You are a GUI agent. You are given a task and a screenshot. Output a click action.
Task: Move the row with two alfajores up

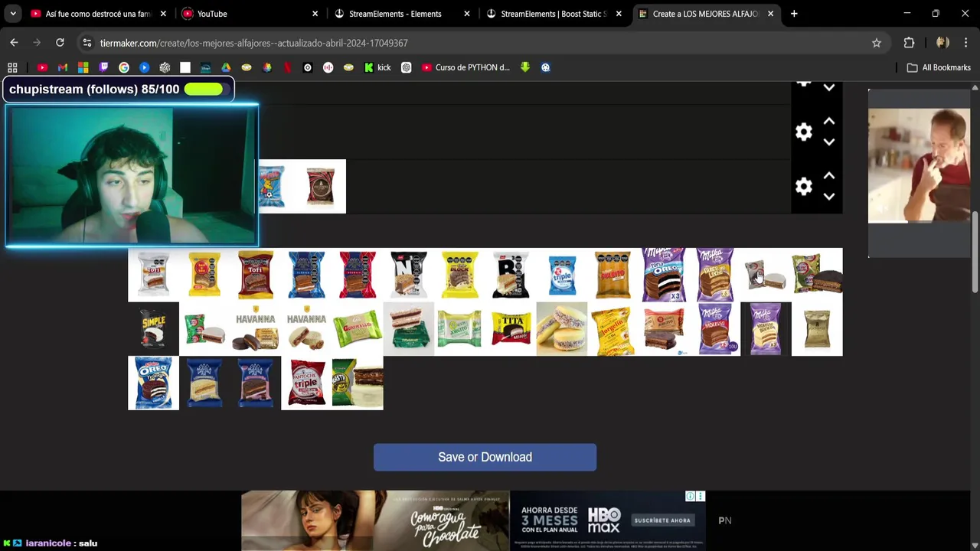(829, 175)
